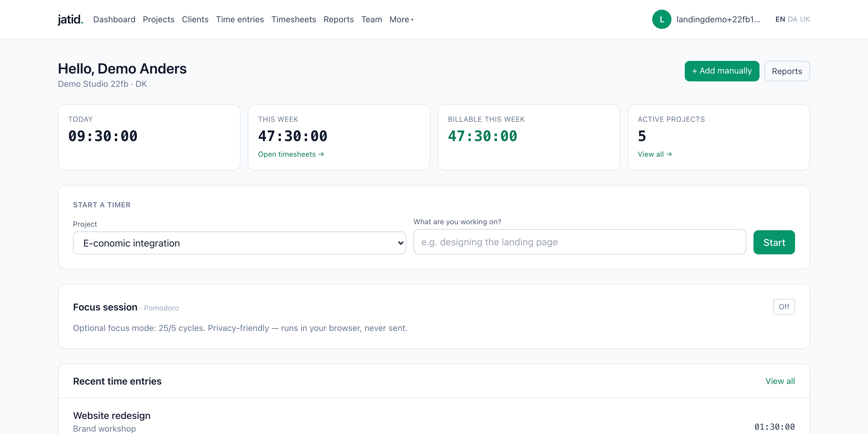
Task: Click View all for Recent time entries
Action: (780, 381)
